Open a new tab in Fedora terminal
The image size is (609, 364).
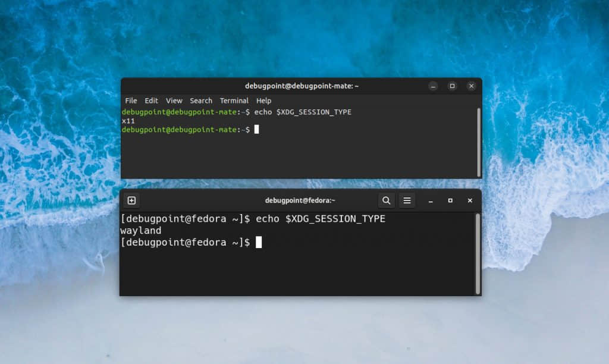[x=131, y=200]
